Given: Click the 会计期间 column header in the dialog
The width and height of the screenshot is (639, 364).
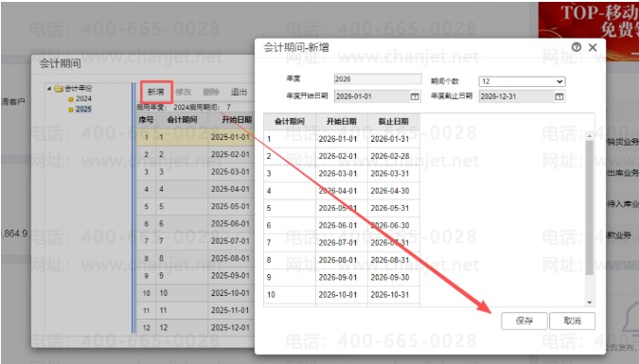Looking at the screenshot, I should click(290, 121).
